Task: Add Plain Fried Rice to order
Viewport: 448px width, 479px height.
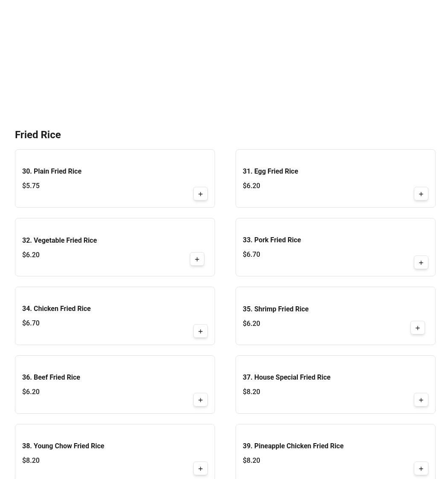Action: pyautogui.click(x=200, y=194)
